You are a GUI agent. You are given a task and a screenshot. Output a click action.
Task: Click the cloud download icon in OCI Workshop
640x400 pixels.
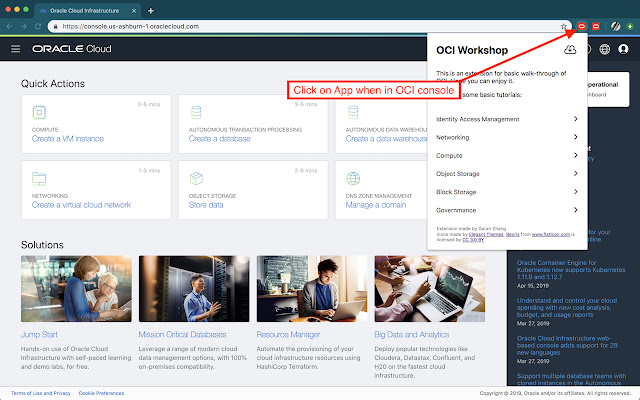point(570,49)
